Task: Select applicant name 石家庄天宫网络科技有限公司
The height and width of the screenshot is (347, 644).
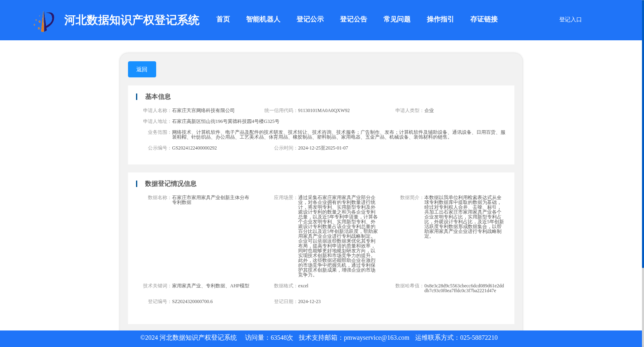Action: coord(203,110)
